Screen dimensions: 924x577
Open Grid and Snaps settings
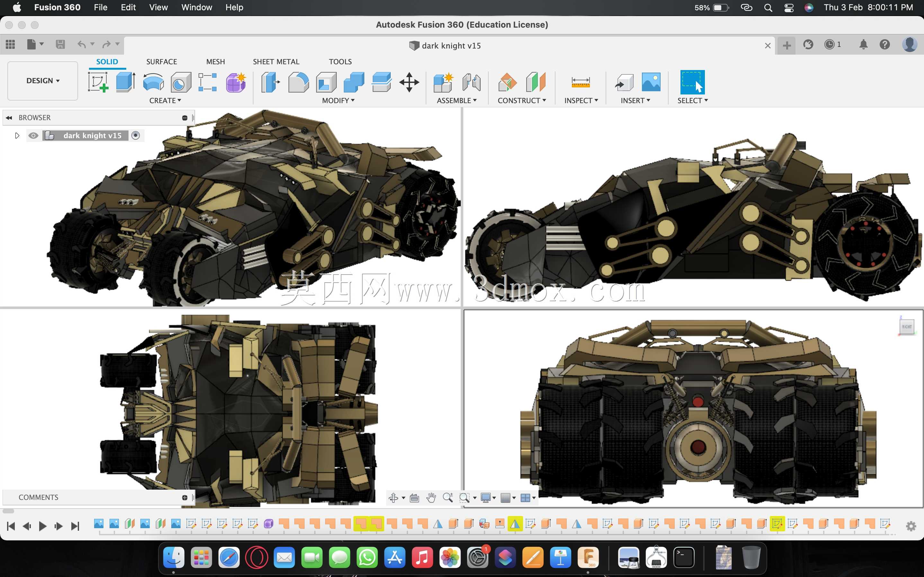(505, 498)
